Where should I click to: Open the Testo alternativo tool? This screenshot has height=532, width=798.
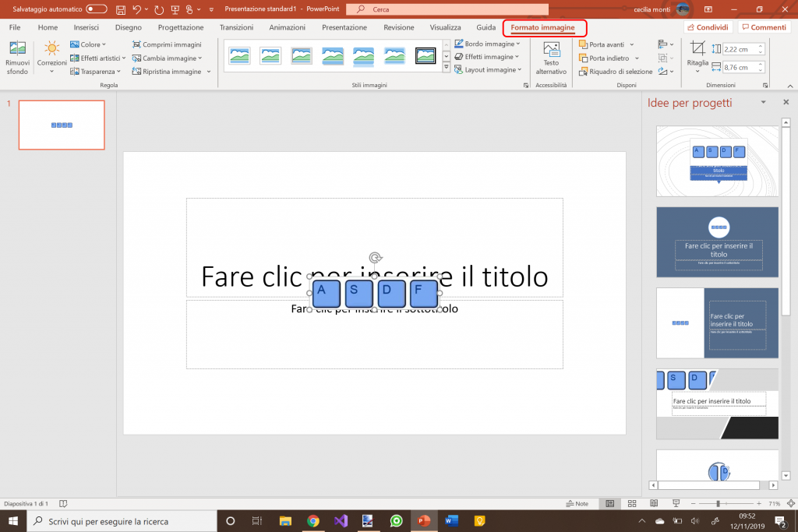(x=551, y=58)
